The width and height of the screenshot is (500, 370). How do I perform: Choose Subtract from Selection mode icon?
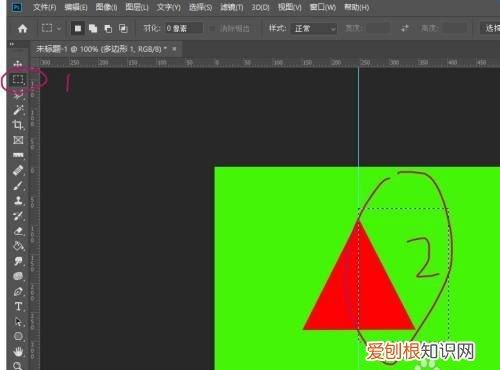[108, 29]
